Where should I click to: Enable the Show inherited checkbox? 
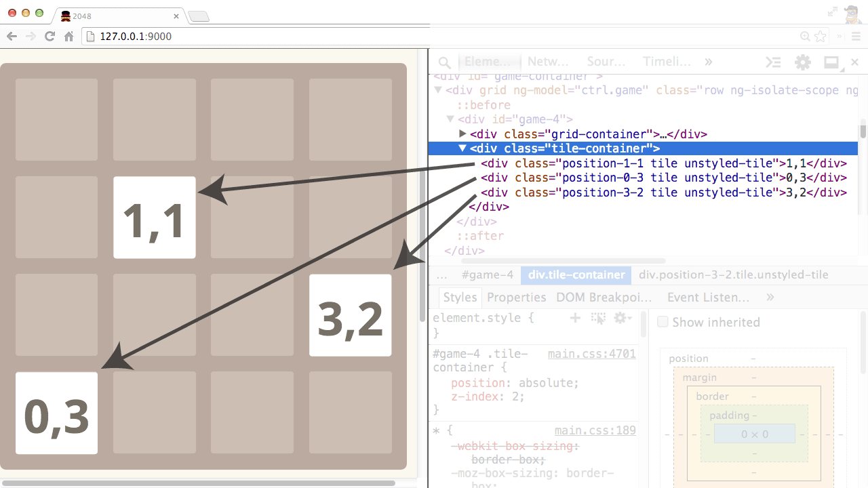(663, 322)
